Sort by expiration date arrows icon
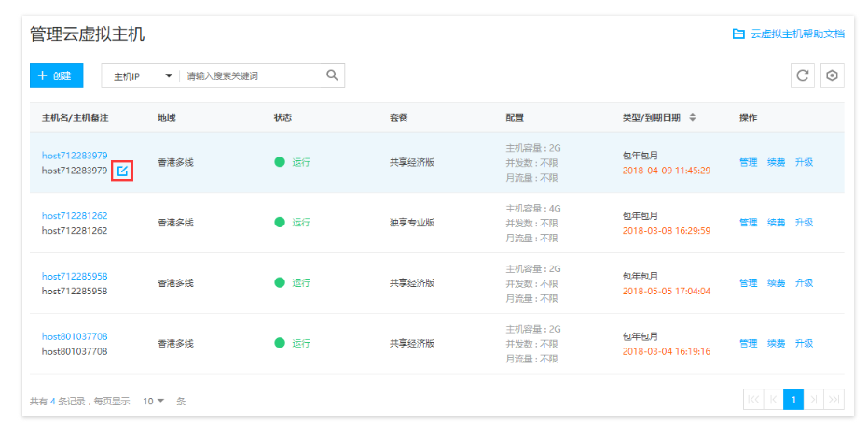 pos(693,117)
